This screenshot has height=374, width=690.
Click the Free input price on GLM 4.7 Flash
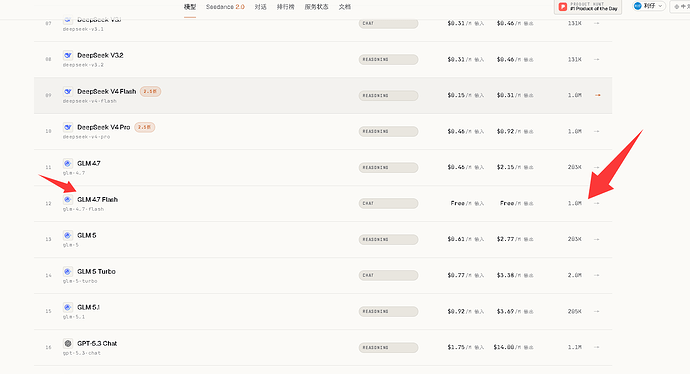[458, 203]
